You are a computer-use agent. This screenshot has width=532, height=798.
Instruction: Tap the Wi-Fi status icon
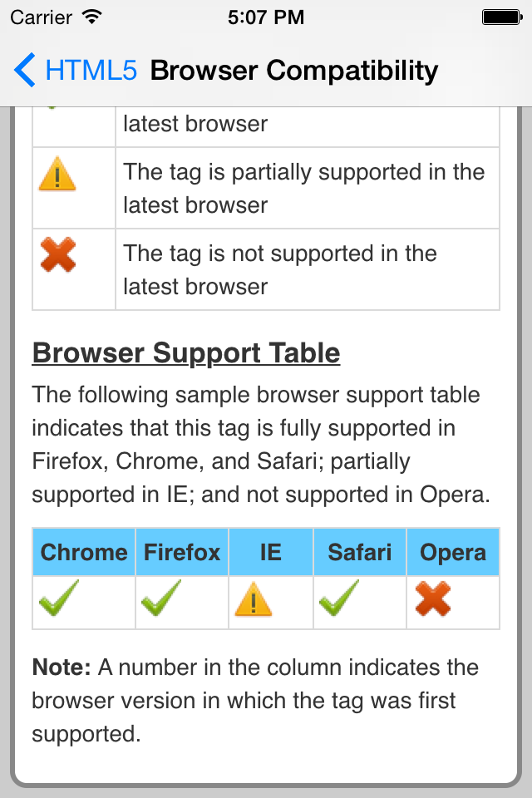click(x=91, y=17)
